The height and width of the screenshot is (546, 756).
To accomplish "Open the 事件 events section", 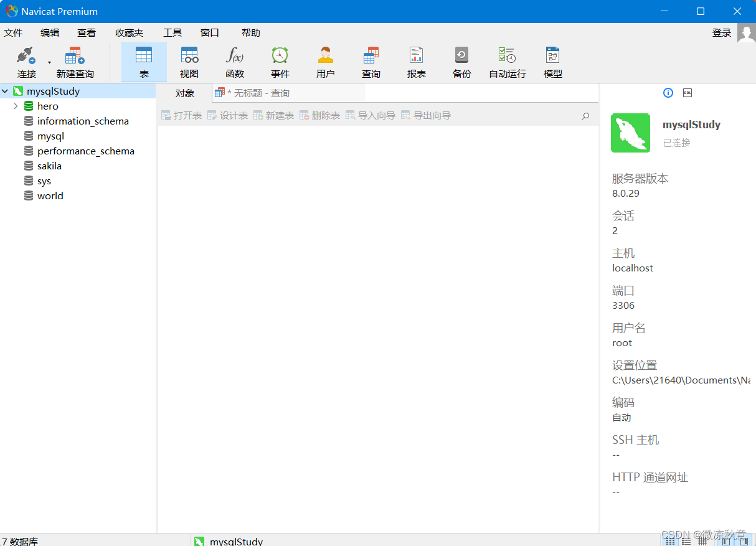I will point(280,62).
